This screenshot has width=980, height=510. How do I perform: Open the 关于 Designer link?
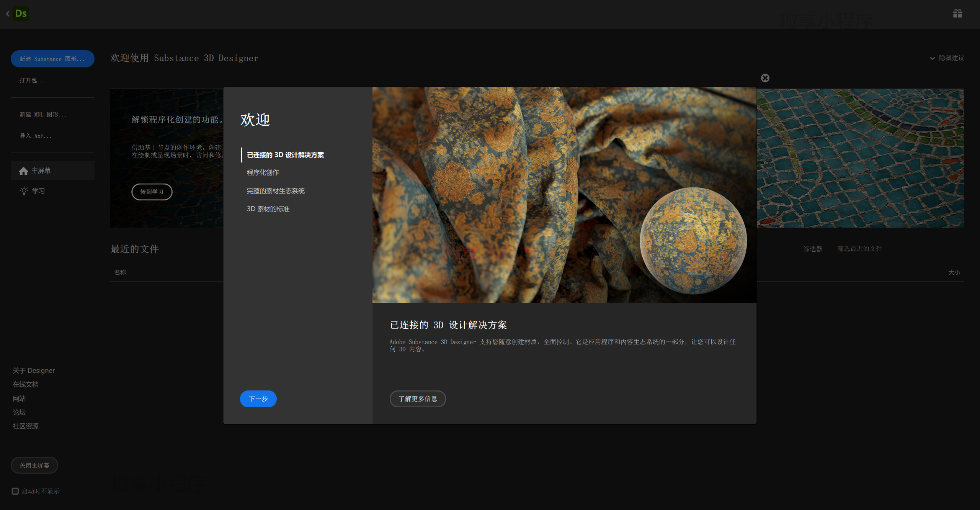pyautogui.click(x=34, y=371)
